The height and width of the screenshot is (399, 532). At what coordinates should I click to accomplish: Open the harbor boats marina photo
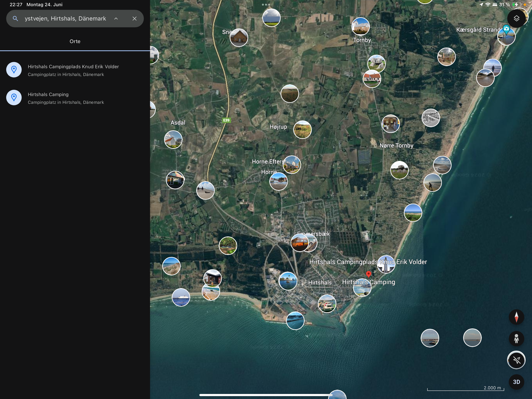click(327, 304)
